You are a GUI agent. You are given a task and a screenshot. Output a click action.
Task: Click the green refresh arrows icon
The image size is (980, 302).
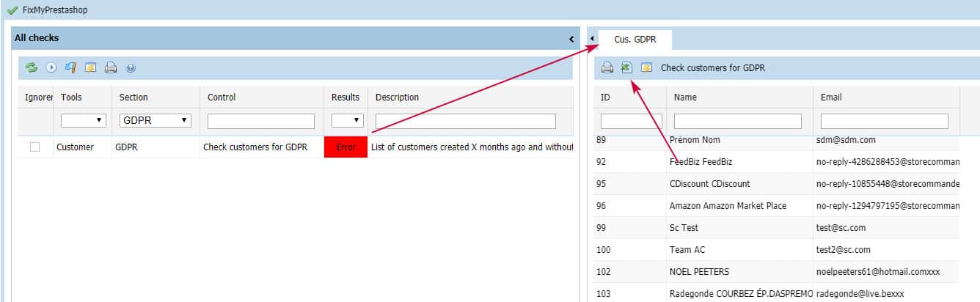32,68
